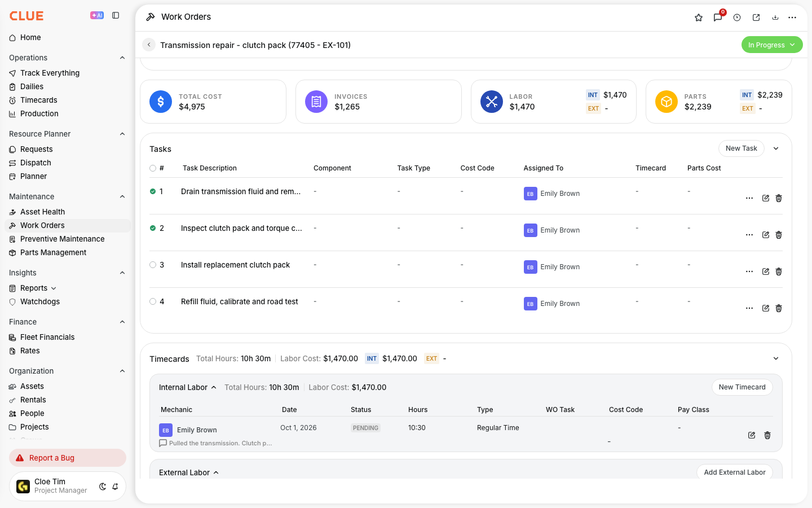812x508 pixels.
Task: Open work order in new window icon
Action: [756, 17]
